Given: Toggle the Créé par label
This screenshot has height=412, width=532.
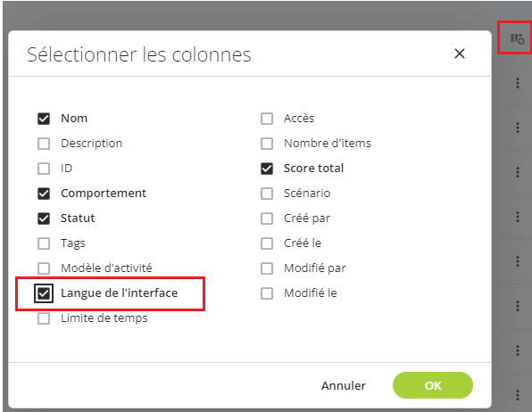Looking at the screenshot, I should tap(307, 218).
